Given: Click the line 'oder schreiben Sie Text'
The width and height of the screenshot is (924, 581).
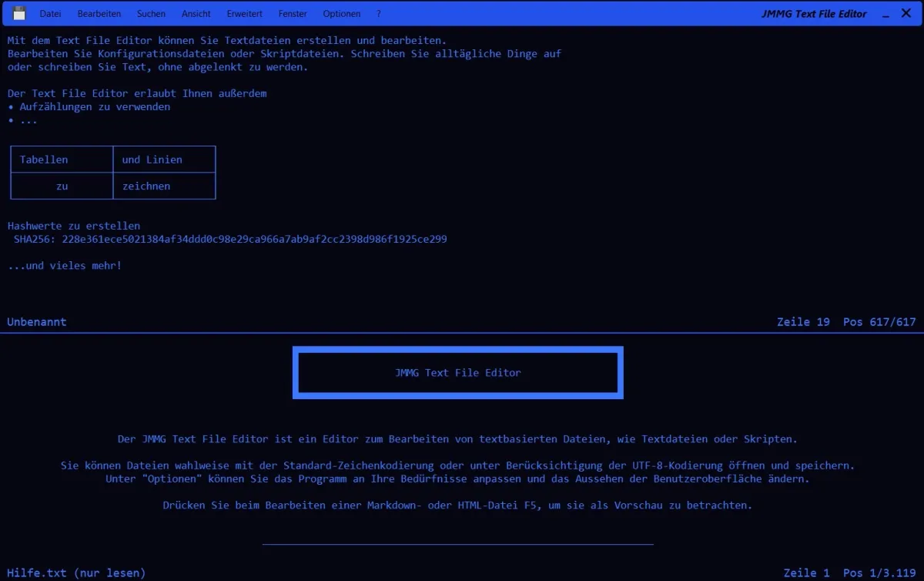Looking at the screenshot, I should point(158,67).
